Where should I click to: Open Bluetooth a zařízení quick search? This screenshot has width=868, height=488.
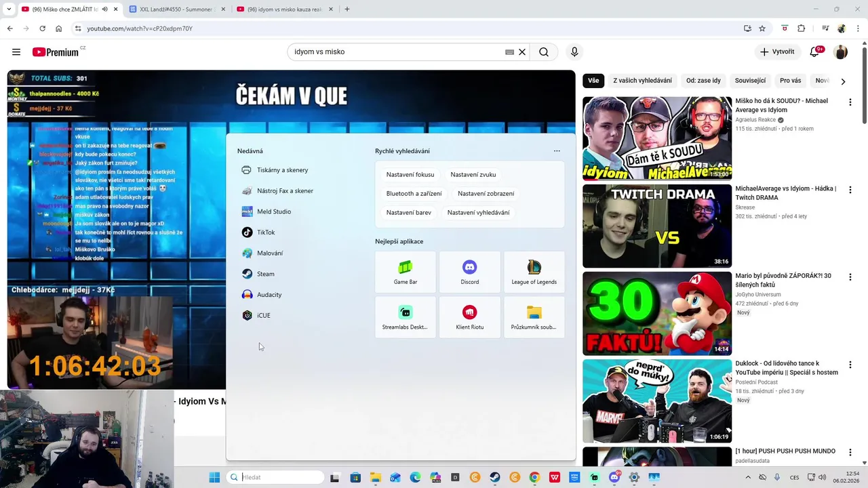point(414,194)
